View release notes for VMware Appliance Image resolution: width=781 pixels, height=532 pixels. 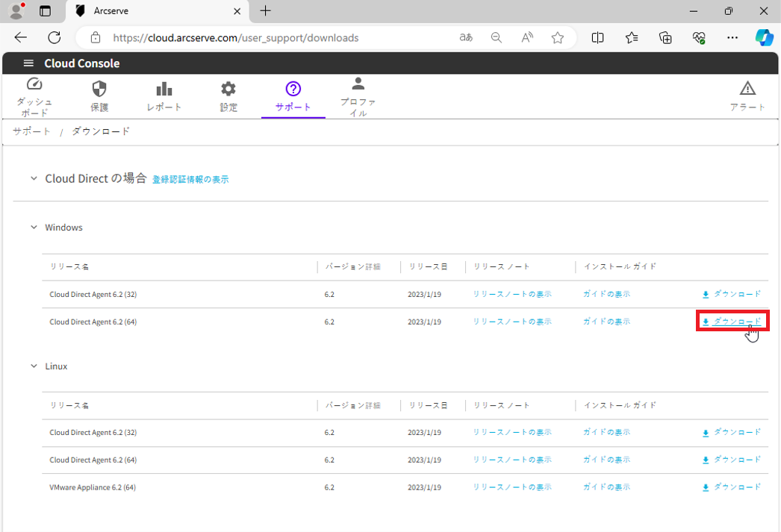pyautogui.click(x=512, y=487)
